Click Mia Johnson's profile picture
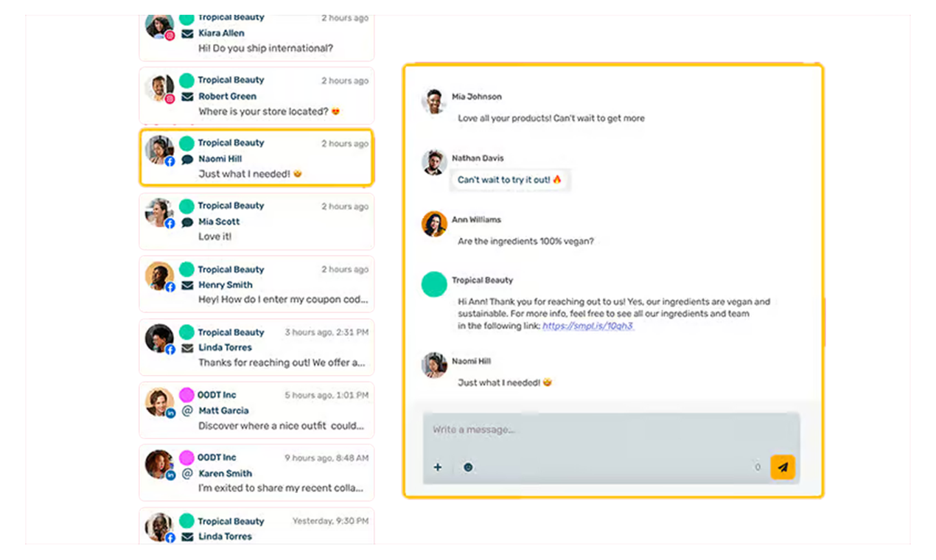The image size is (936, 560). click(434, 102)
